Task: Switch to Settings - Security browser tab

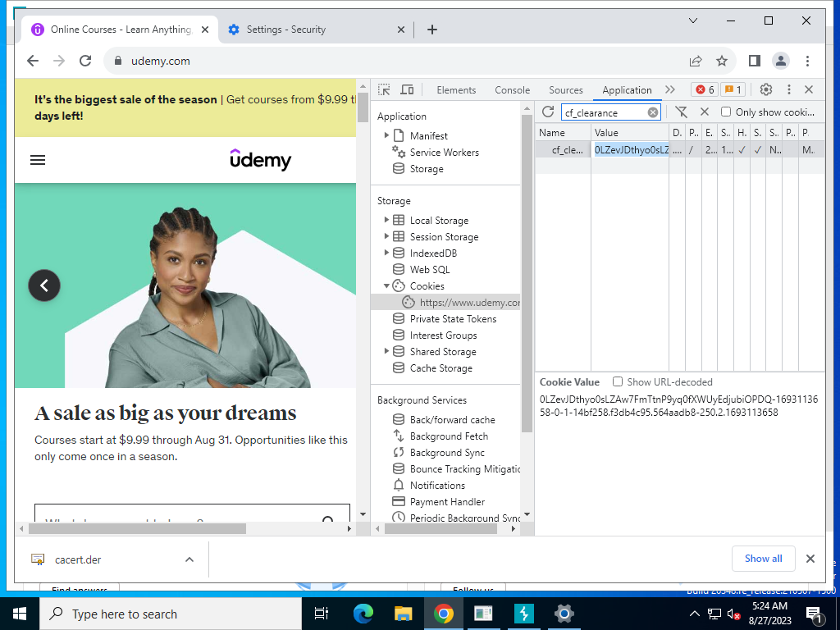Action: pyautogui.click(x=286, y=30)
